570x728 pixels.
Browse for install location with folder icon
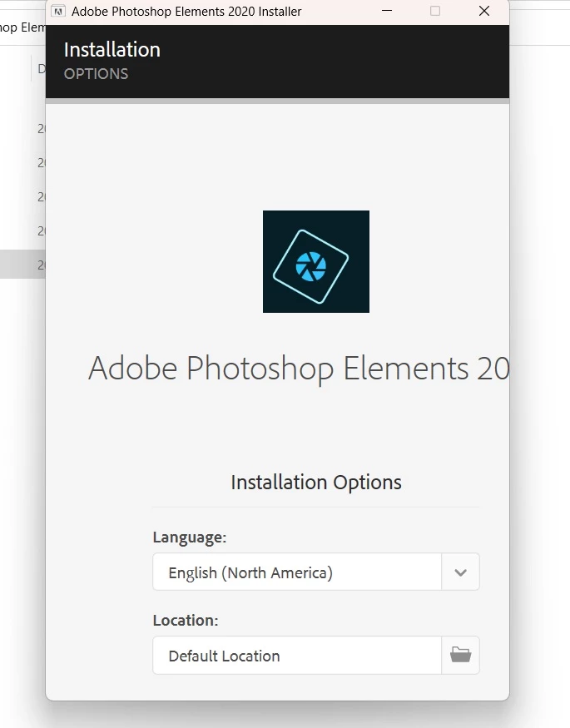click(460, 655)
